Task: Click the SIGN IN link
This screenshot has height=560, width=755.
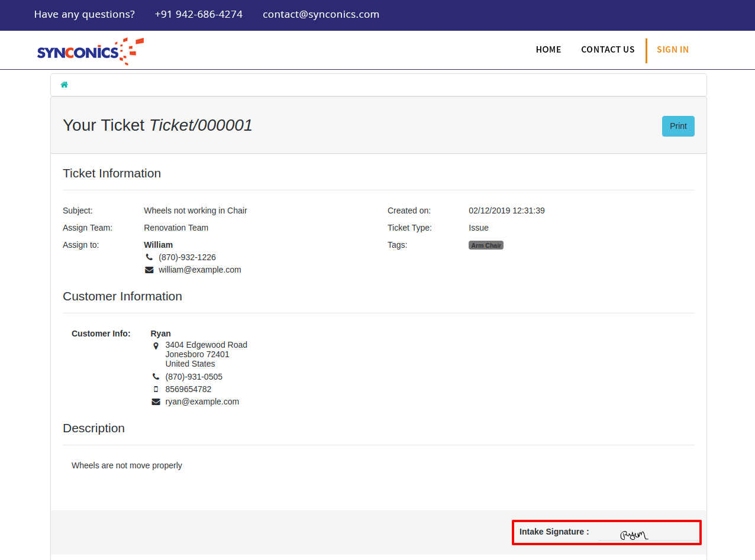Action: click(x=673, y=50)
